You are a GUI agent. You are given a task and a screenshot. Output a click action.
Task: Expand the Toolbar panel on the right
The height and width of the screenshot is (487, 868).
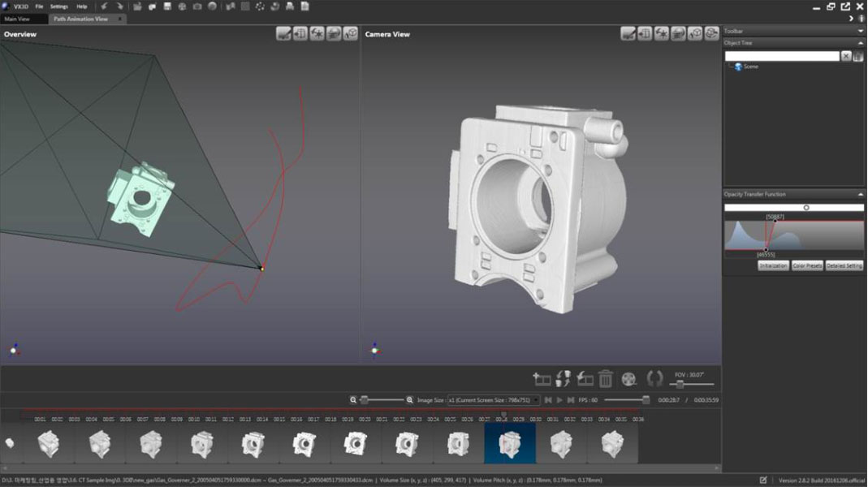[860, 31]
